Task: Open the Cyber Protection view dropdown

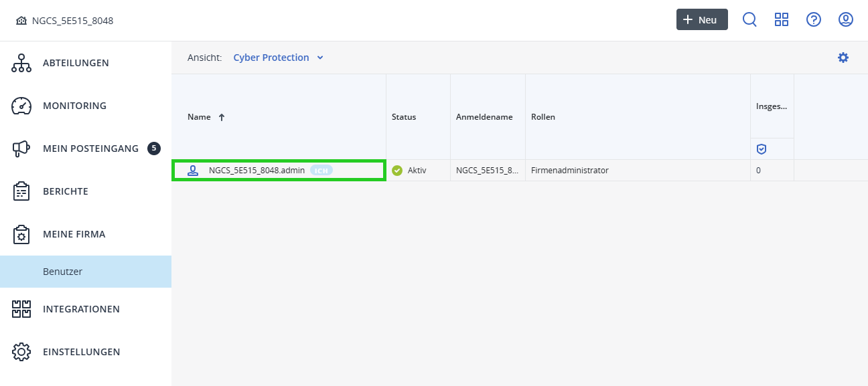Action: click(x=278, y=58)
